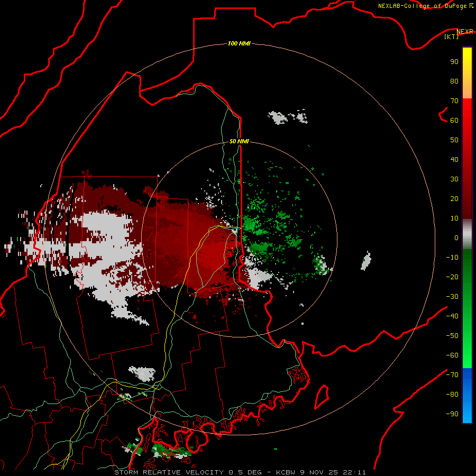This screenshot has width=476, height=476.
Task: Click the 90 value on velocity scale
Action: (x=454, y=62)
